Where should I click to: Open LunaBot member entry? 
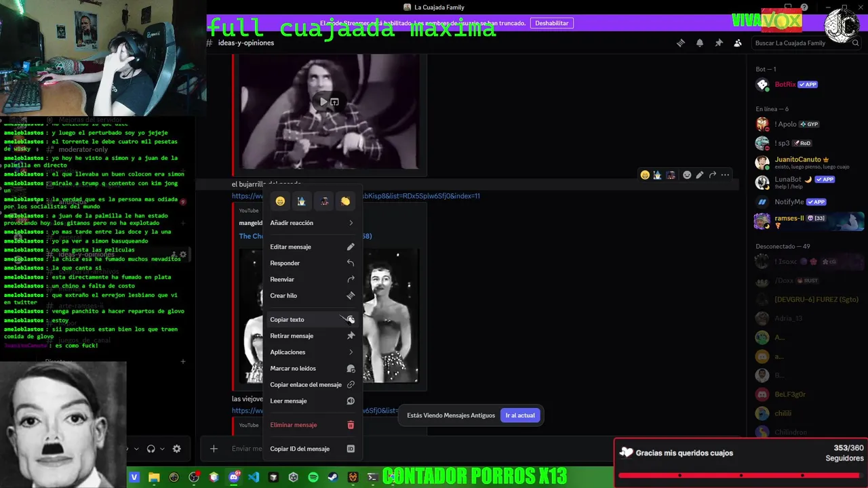(x=807, y=182)
